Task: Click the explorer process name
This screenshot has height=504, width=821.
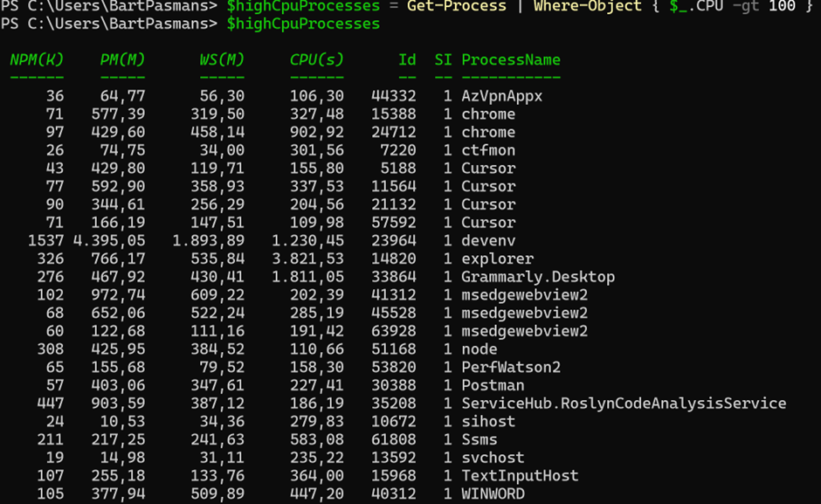Action: [498, 259]
